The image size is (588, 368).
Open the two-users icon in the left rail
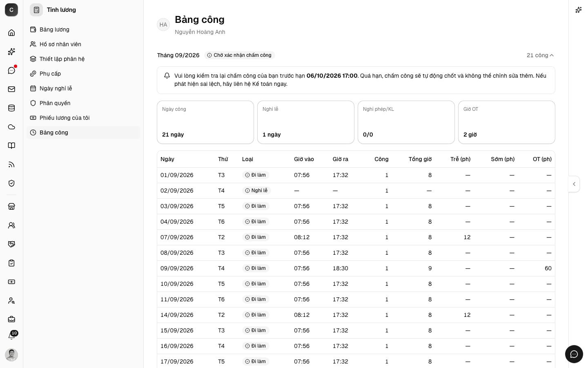pyautogui.click(x=11, y=225)
